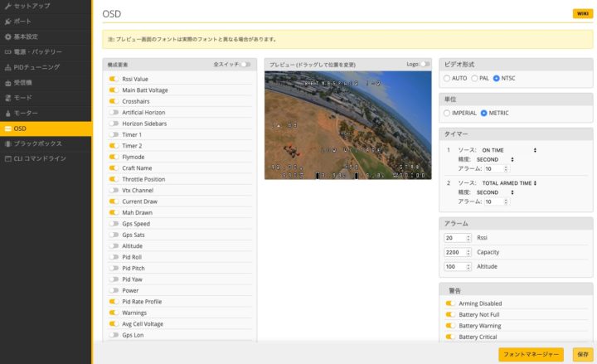This screenshot has width=597, height=364.
Task: Select the PAL video format radio
Action: click(x=474, y=78)
